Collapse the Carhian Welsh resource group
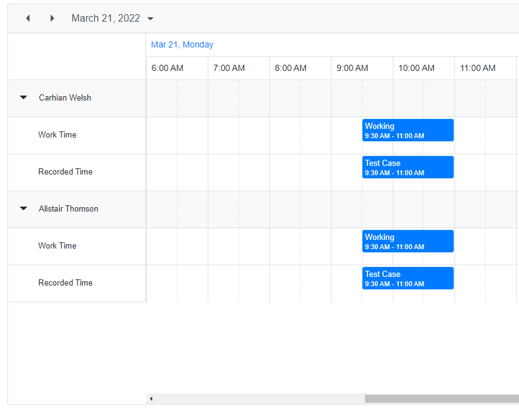This screenshot has width=519, height=420. (24, 97)
